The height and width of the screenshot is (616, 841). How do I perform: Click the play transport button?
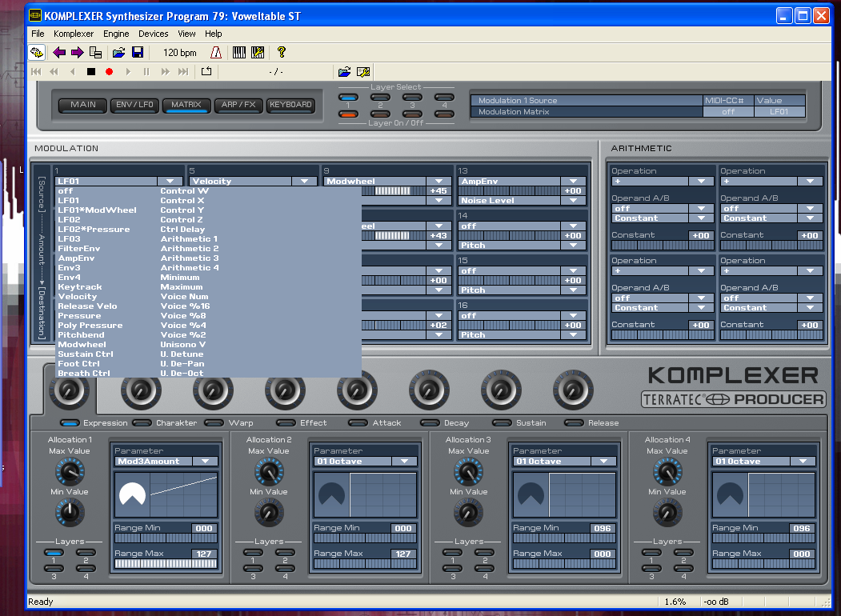pos(128,72)
